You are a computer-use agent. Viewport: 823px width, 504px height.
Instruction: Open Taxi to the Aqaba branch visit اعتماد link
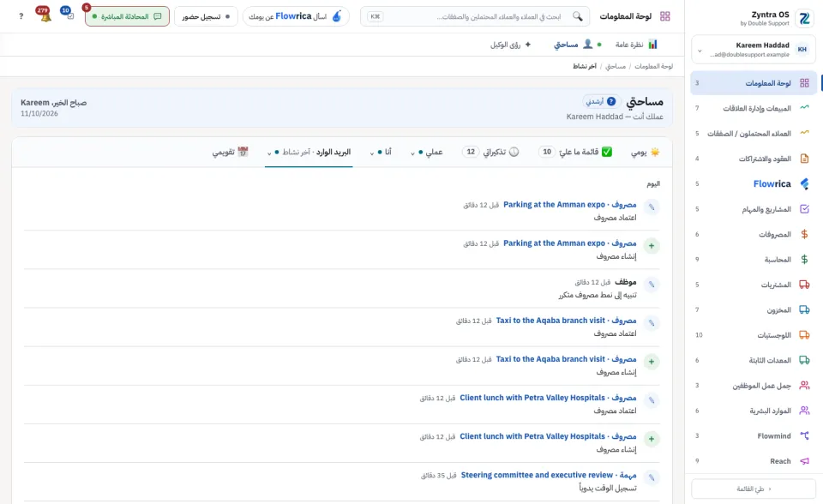click(x=566, y=321)
